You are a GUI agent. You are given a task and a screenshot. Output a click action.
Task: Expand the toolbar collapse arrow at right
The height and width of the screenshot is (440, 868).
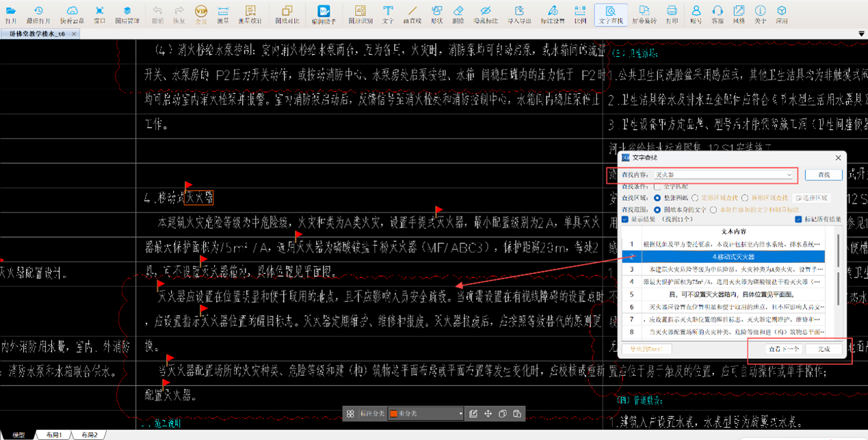[861, 34]
